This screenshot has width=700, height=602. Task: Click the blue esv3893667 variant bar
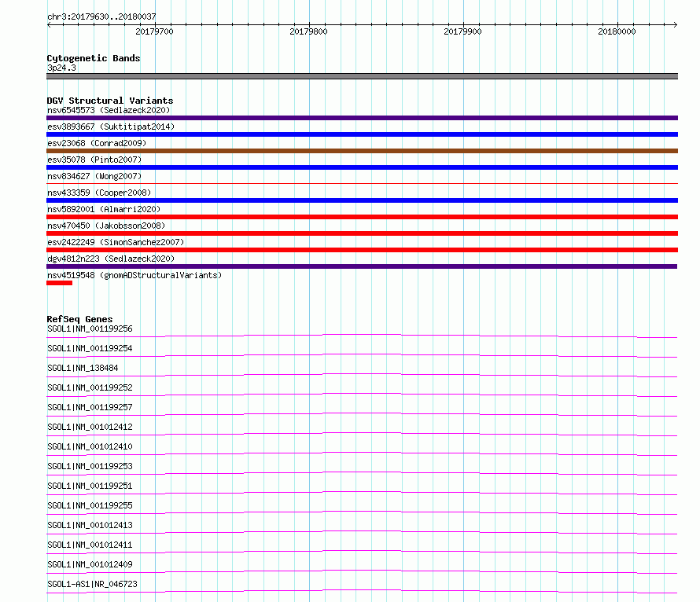click(362, 134)
